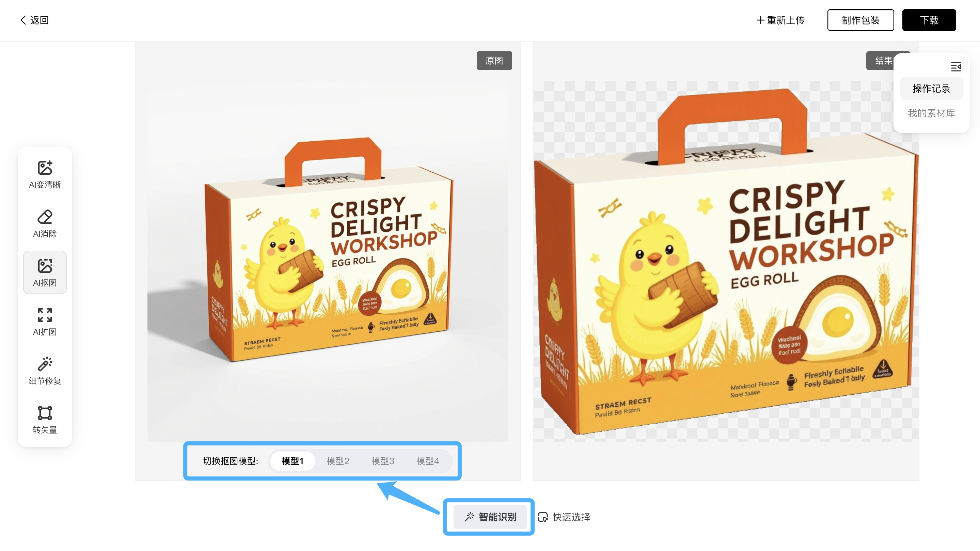This screenshot has width=980, height=551.
Task: Open the 操作记录 history tab
Action: [x=931, y=89]
